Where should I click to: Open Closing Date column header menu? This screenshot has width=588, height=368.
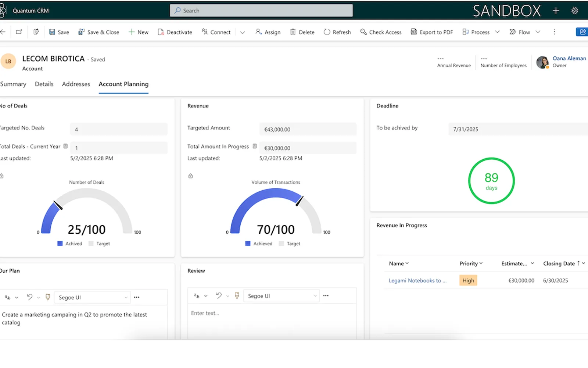(564, 263)
